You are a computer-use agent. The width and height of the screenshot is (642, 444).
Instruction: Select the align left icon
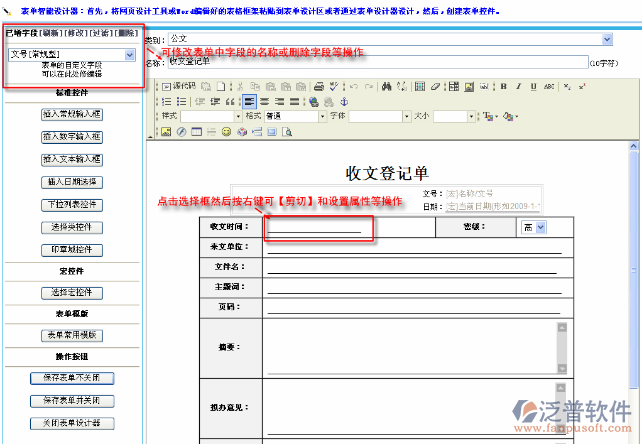249,101
